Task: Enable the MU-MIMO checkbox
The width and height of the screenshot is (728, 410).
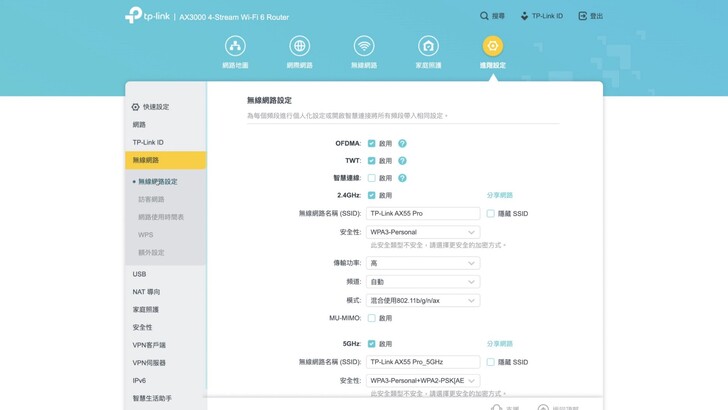Action: pos(372,318)
